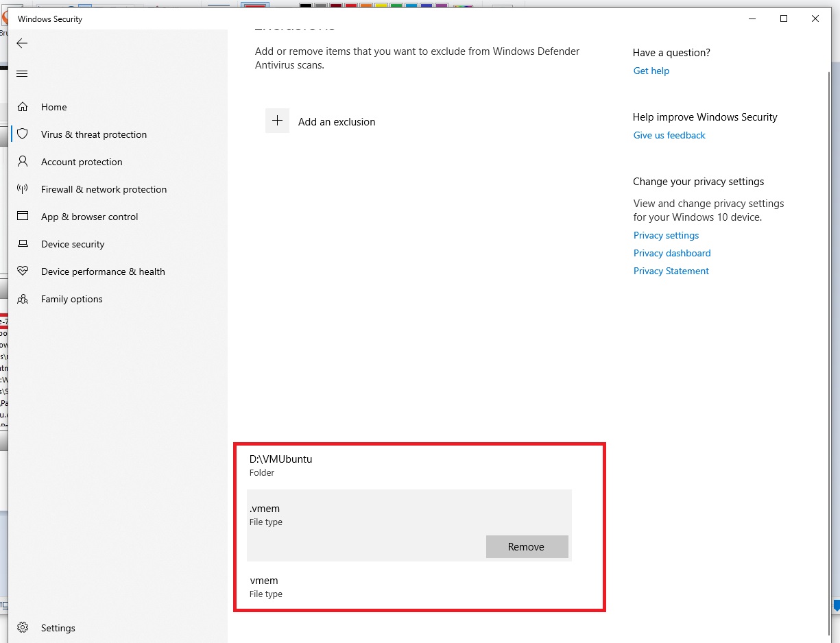This screenshot has height=643, width=840.
Task: Open the Privacy dashboard link
Action: pyautogui.click(x=672, y=253)
